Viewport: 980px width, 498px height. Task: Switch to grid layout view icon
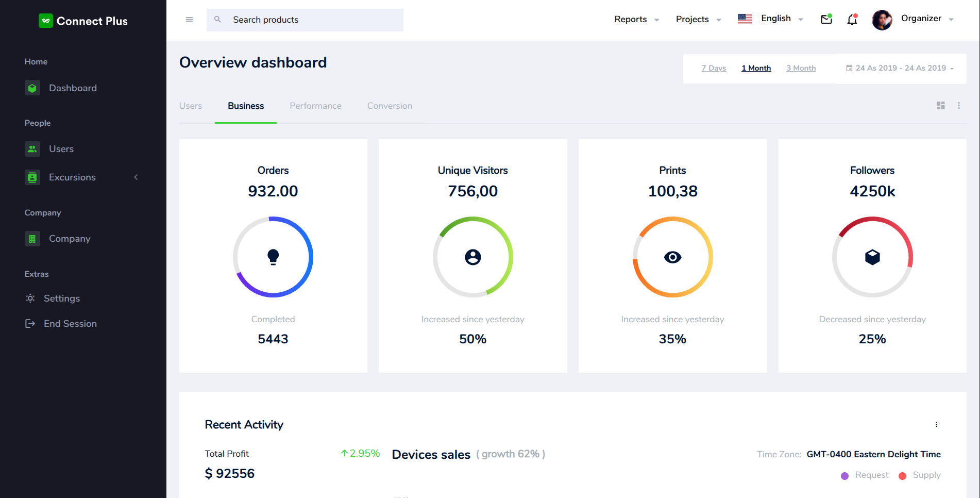tap(940, 106)
